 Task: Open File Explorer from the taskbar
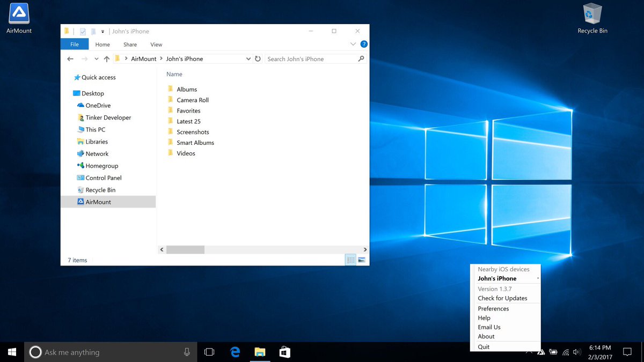260,352
